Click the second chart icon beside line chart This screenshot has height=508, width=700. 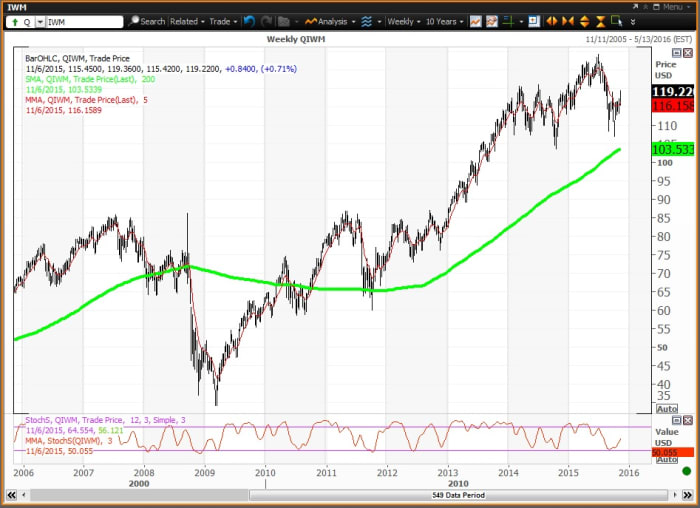tap(492, 21)
